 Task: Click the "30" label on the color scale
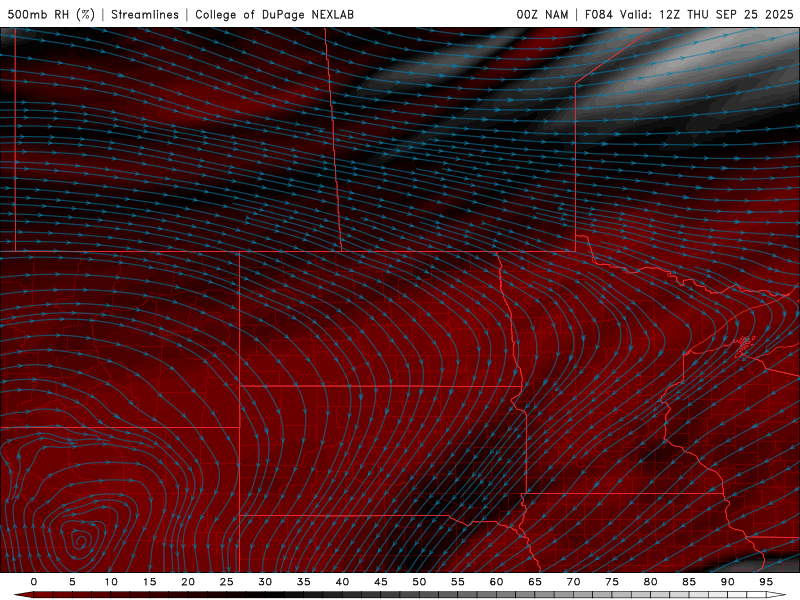[x=265, y=582]
